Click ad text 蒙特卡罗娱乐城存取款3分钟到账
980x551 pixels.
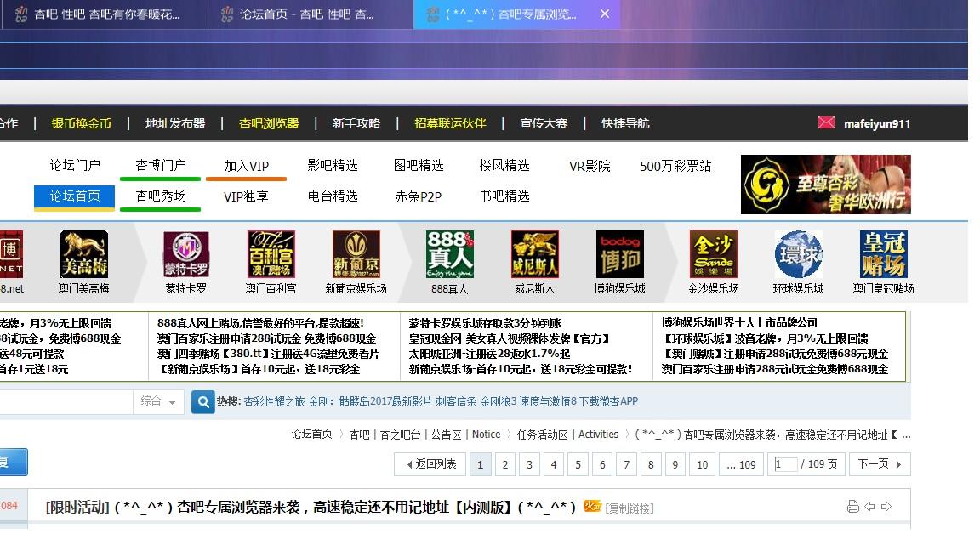(x=485, y=323)
